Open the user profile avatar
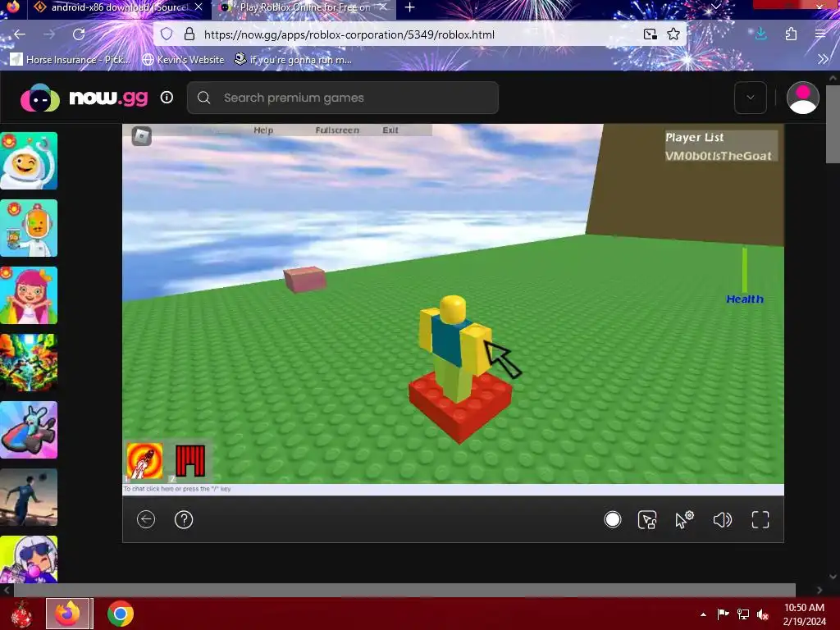Screen dimensions: 840x630 point(802,98)
